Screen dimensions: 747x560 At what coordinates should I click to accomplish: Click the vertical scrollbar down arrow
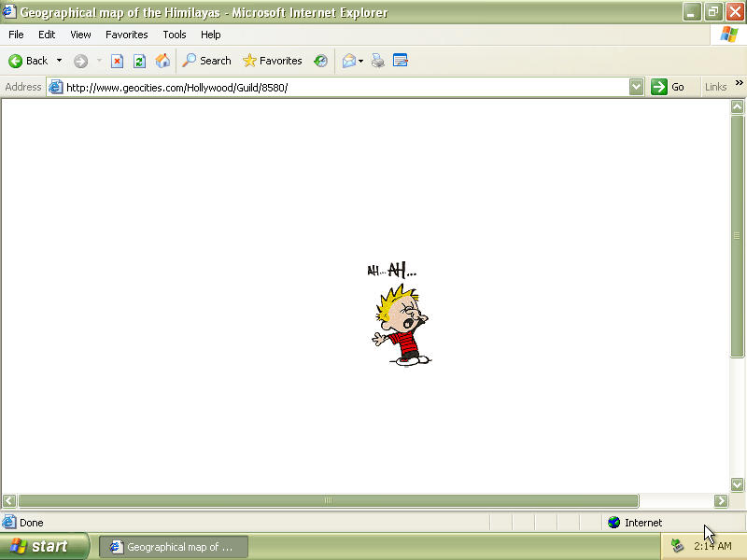point(737,484)
